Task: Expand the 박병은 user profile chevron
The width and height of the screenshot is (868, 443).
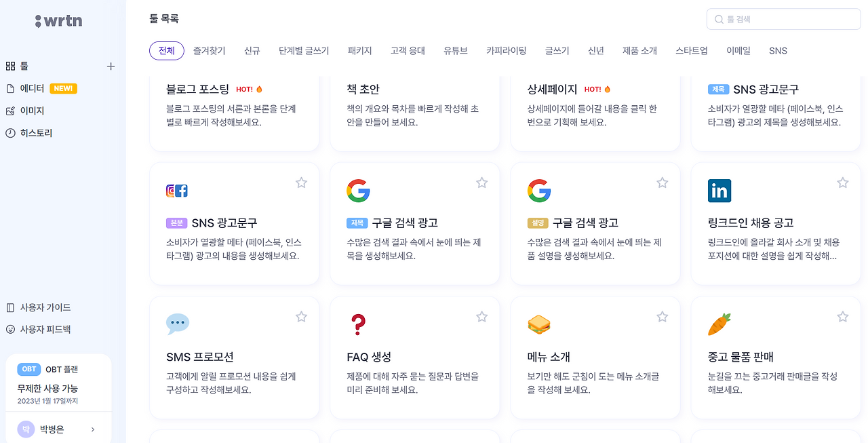Action: pyautogui.click(x=93, y=429)
